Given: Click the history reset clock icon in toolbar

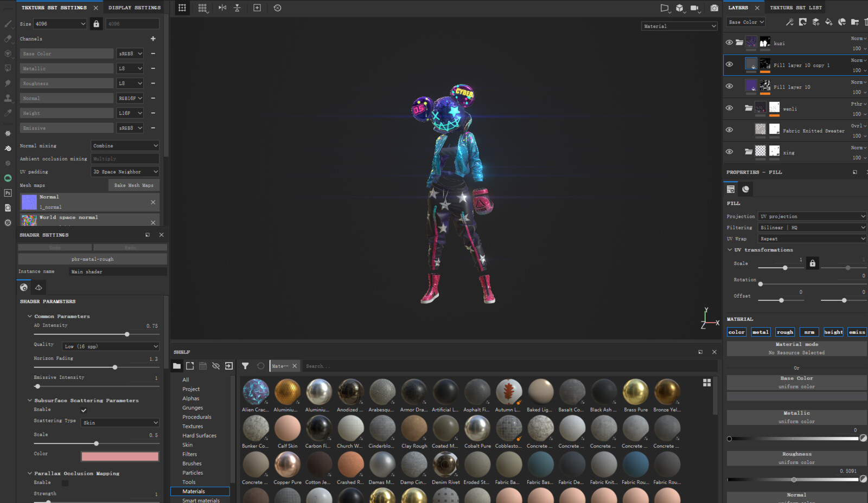Looking at the screenshot, I should click(x=277, y=8).
